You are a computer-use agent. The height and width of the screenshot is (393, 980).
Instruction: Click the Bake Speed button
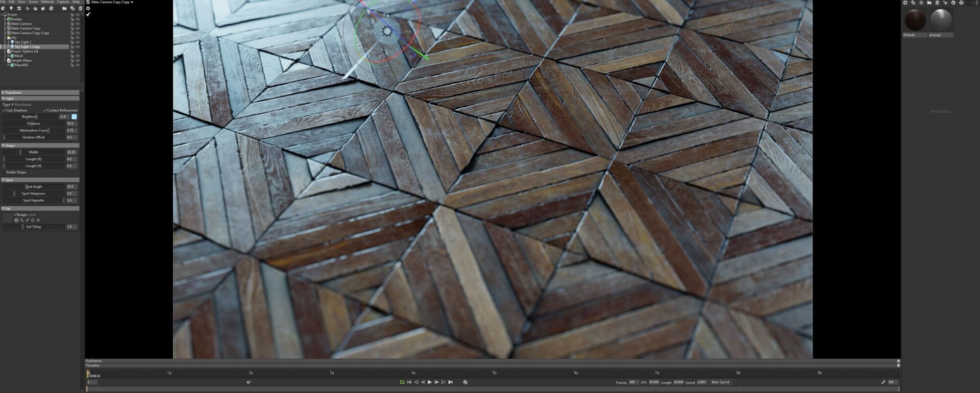point(720,382)
